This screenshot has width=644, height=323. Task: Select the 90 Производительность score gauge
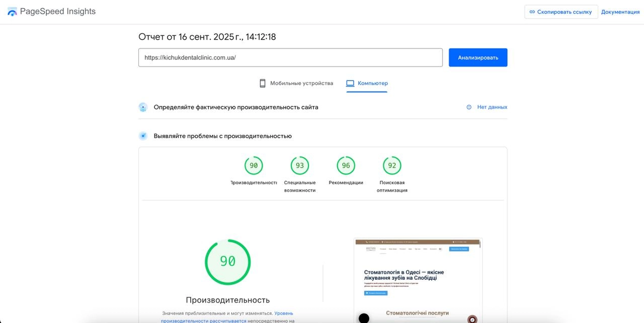coord(254,166)
